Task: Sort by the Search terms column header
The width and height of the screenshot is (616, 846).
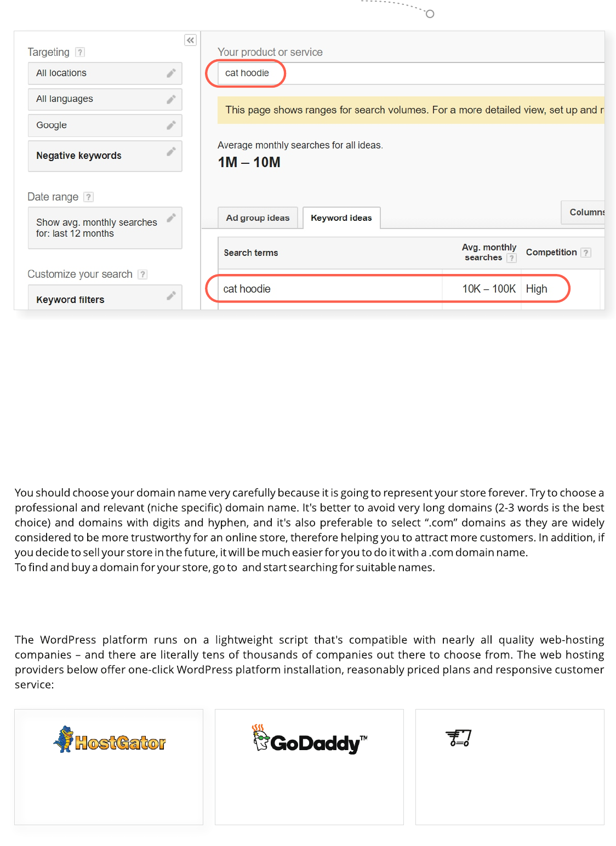Action: (x=251, y=253)
